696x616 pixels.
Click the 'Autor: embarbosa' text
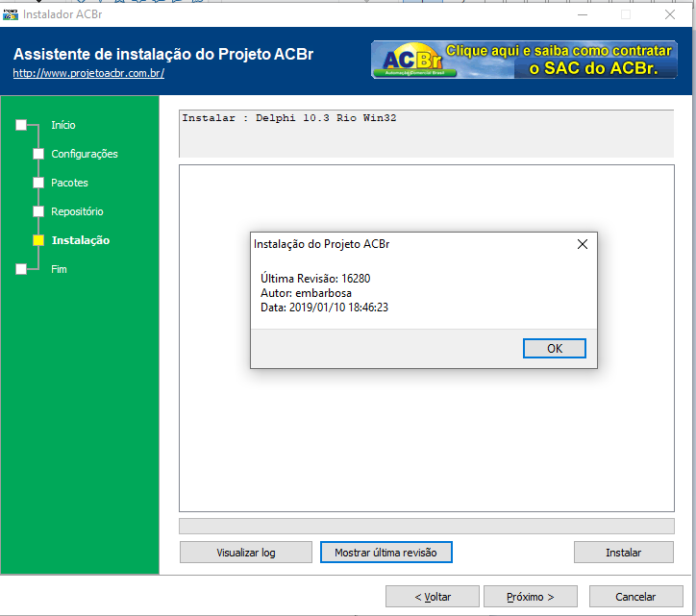pos(306,293)
